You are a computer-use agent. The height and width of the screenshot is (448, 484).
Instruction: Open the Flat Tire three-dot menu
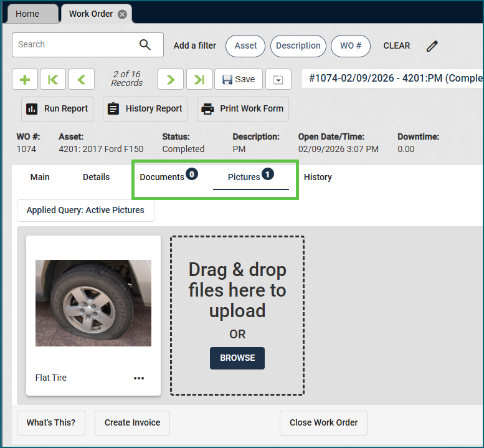(x=139, y=378)
